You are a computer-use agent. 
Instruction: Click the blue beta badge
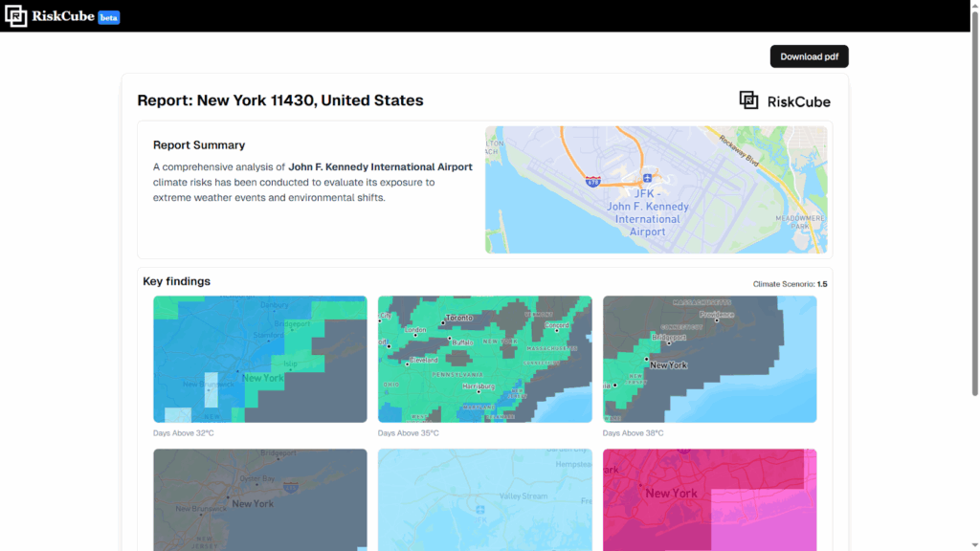(109, 17)
